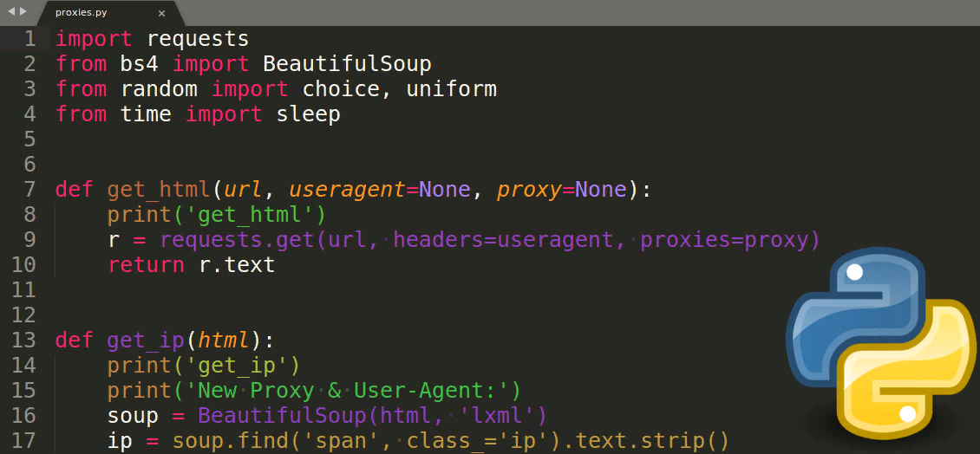
Task: Click 'bs4' in the line 2 import
Action: click(x=140, y=64)
